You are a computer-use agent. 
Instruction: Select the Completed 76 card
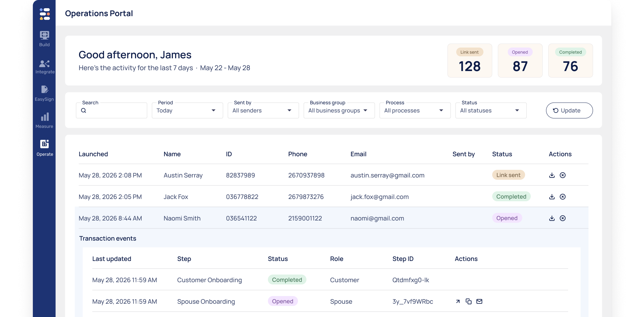pyautogui.click(x=571, y=61)
